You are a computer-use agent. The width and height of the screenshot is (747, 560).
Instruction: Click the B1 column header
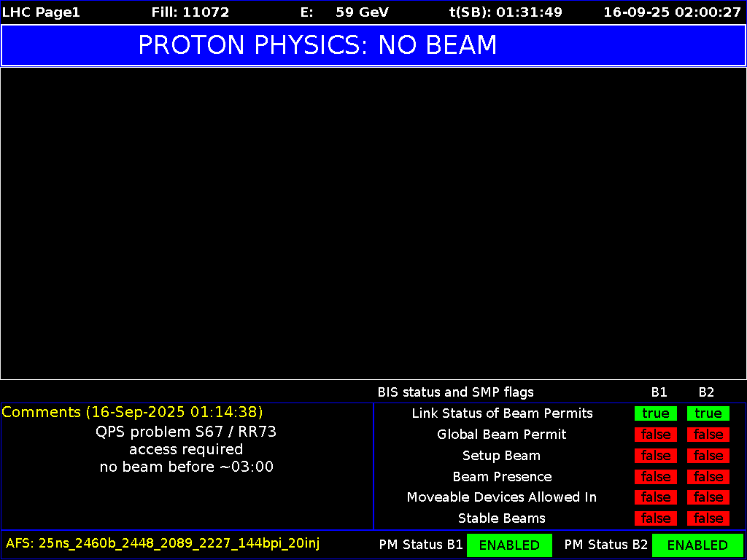(x=659, y=392)
